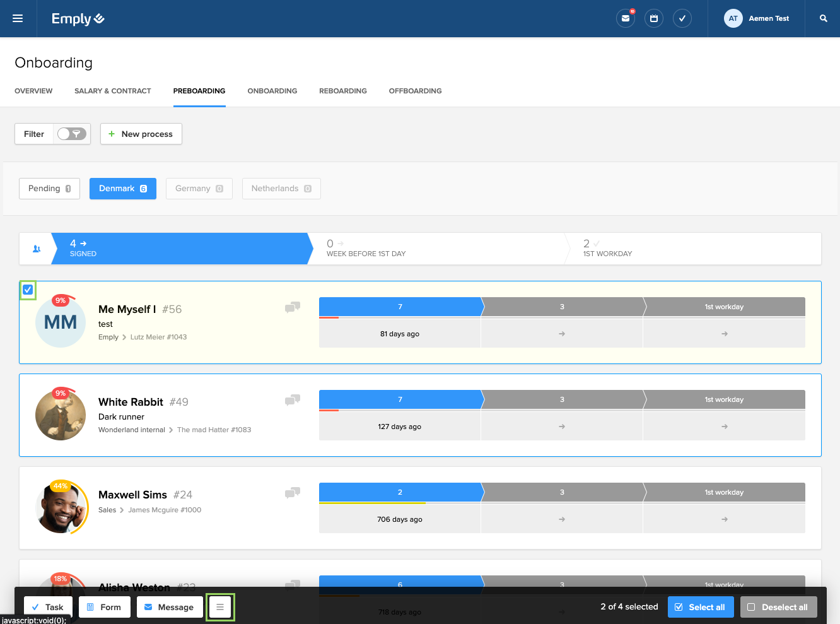Screen dimensions: 840x624
Task: Toggle the Filter switch
Action: [x=71, y=134]
